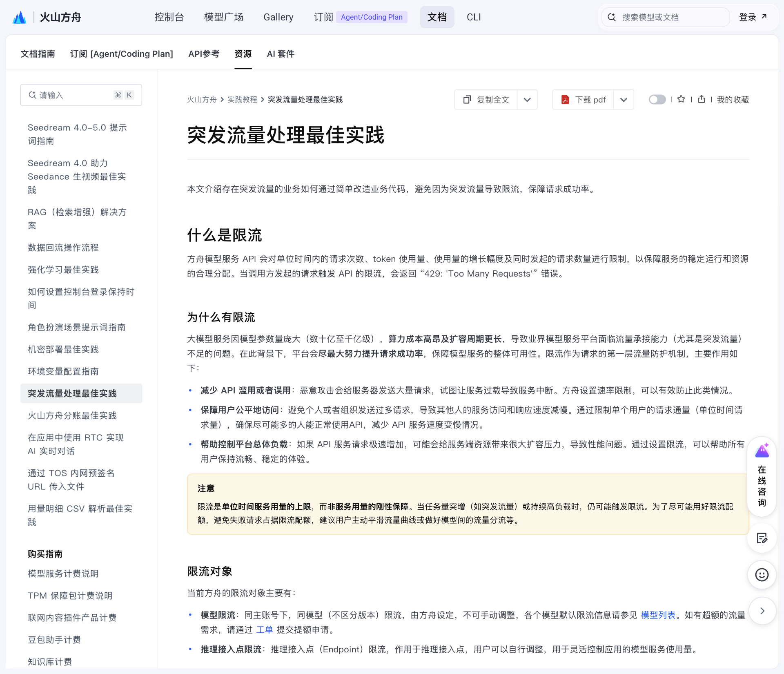Open the 工单 hyperlink
The height and width of the screenshot is (674, 784).
265,630
